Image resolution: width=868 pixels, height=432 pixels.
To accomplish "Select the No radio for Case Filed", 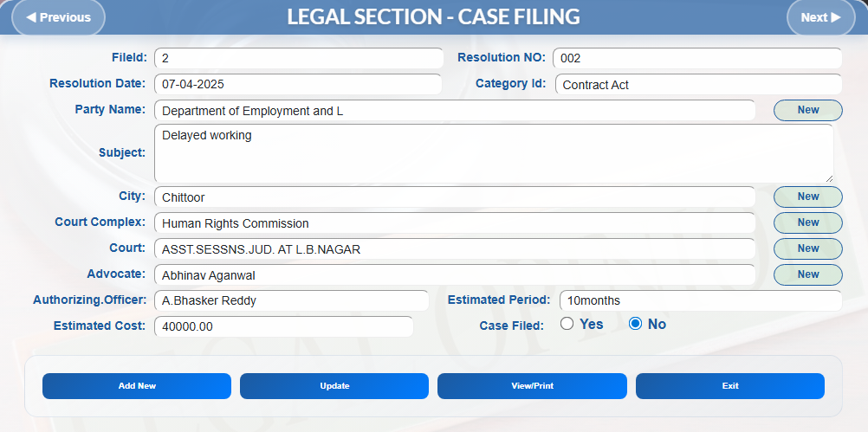I will [x=635, y=324].
